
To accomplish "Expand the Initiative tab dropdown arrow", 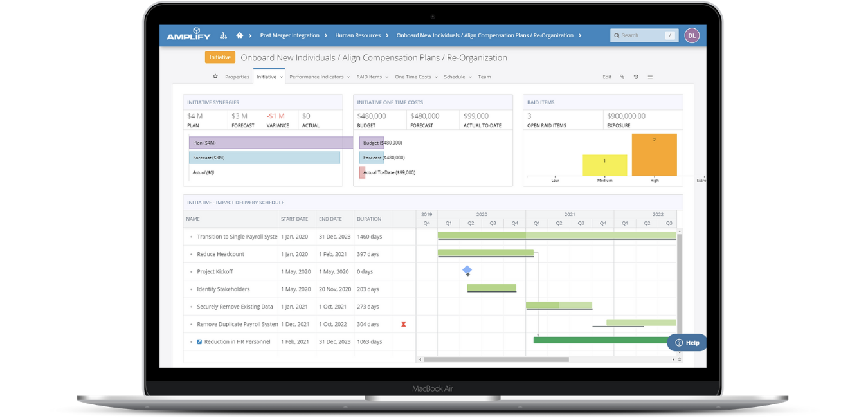I will 281,77.
